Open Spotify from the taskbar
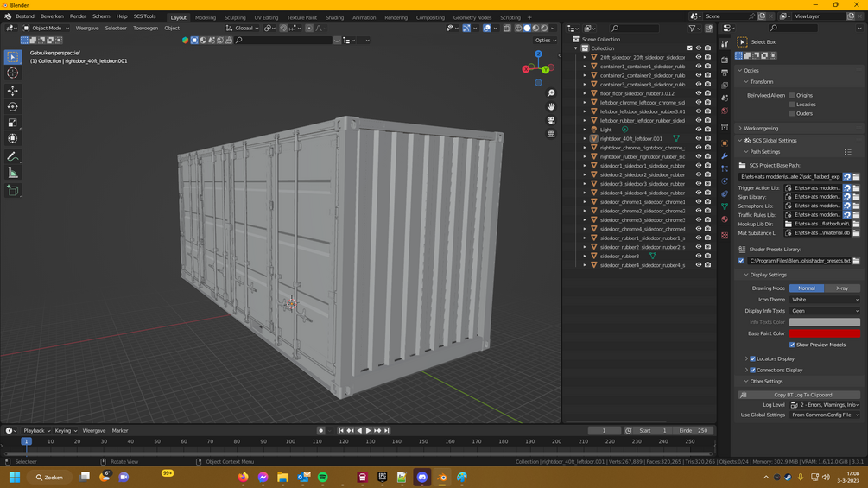This screenshot has width=868, height=488. pos(323,477)
